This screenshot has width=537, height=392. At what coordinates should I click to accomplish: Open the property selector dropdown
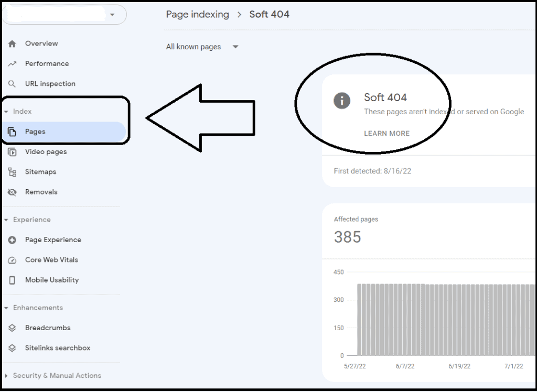pyautogui.click(x=112, y=15)
